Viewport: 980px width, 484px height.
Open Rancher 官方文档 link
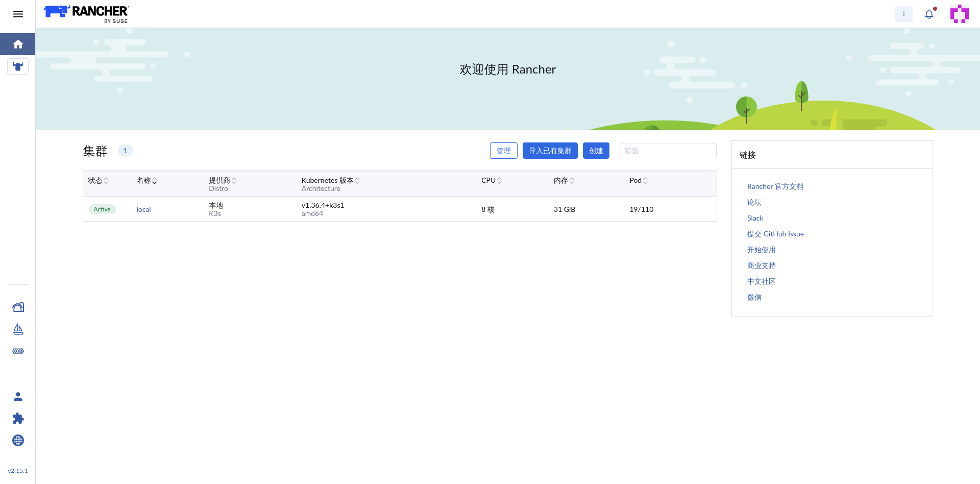775,186
